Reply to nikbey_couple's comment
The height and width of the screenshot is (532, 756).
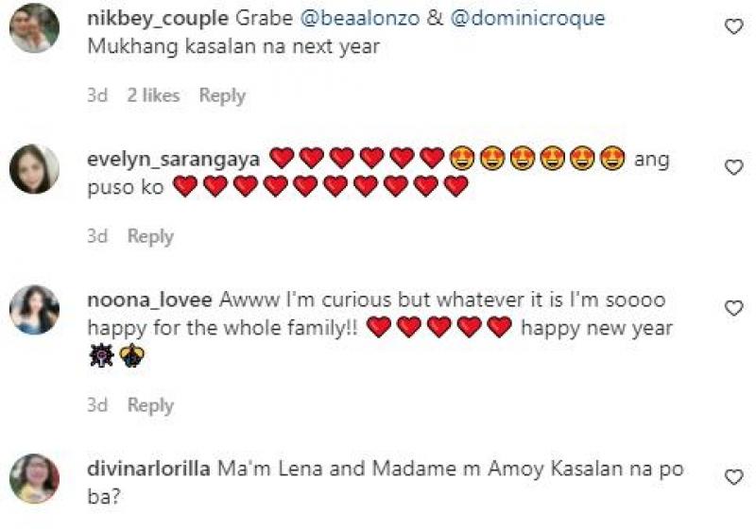tap(222, 95)
